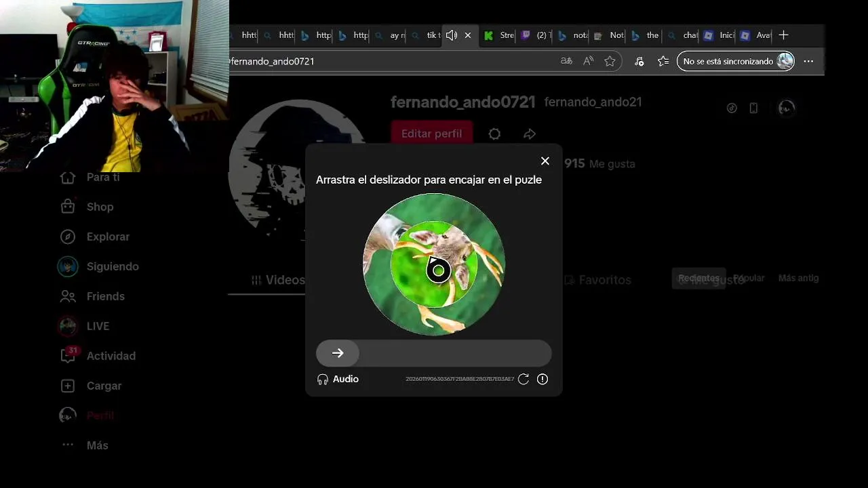
Task: Switch to the Videos tab
Action: coord(278,280)
